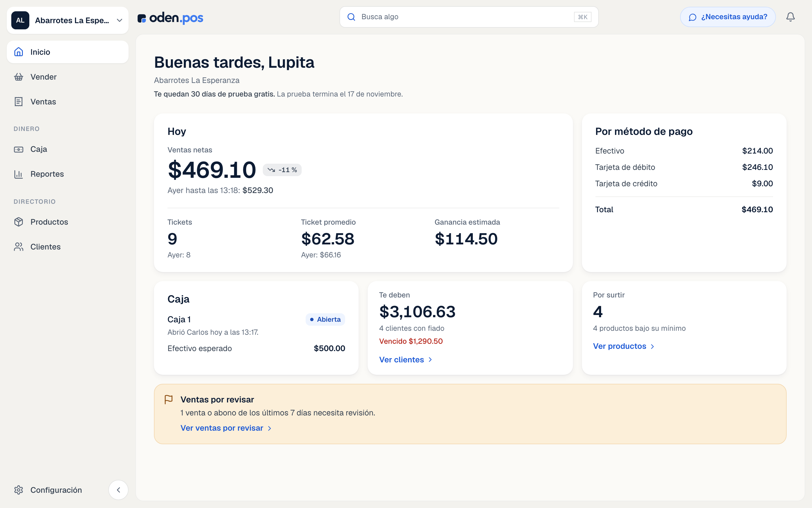The image size is (812, 508).
Task: Click the Efectivo $214.00 amount
Action: coord(757,151)
